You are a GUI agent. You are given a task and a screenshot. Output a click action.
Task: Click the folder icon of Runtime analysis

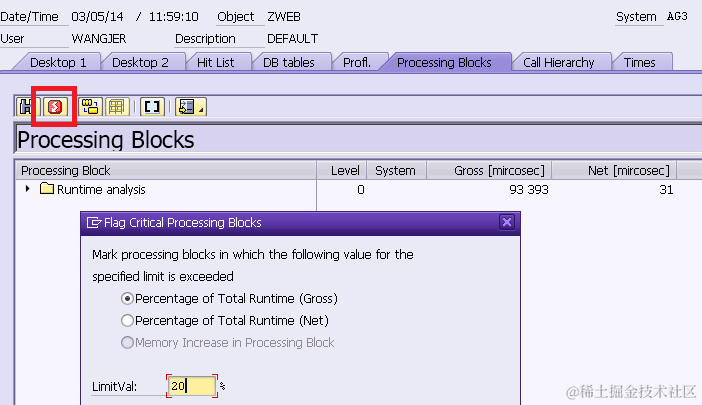pos(47,188)
